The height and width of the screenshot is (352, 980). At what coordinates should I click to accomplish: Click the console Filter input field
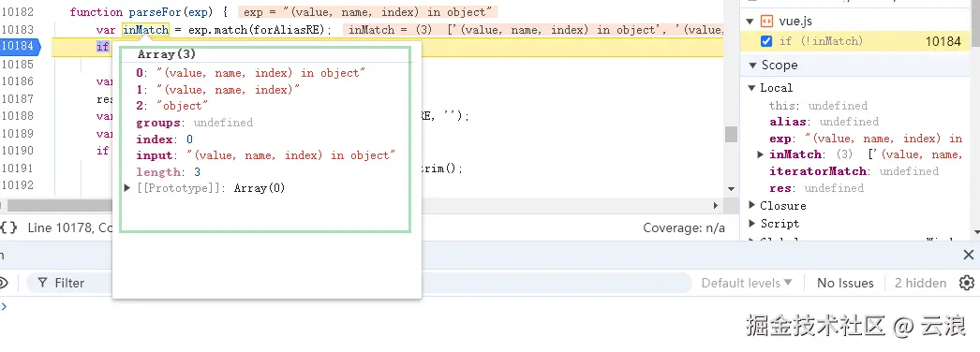click(360, 283)
